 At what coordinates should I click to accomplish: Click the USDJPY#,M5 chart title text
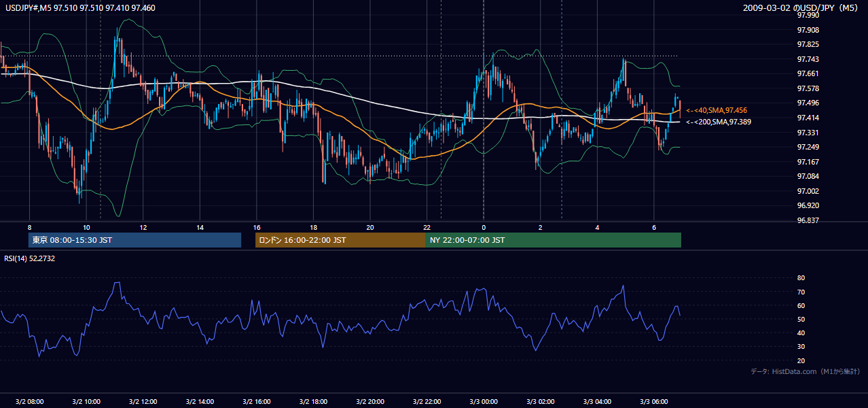point(80,8)
